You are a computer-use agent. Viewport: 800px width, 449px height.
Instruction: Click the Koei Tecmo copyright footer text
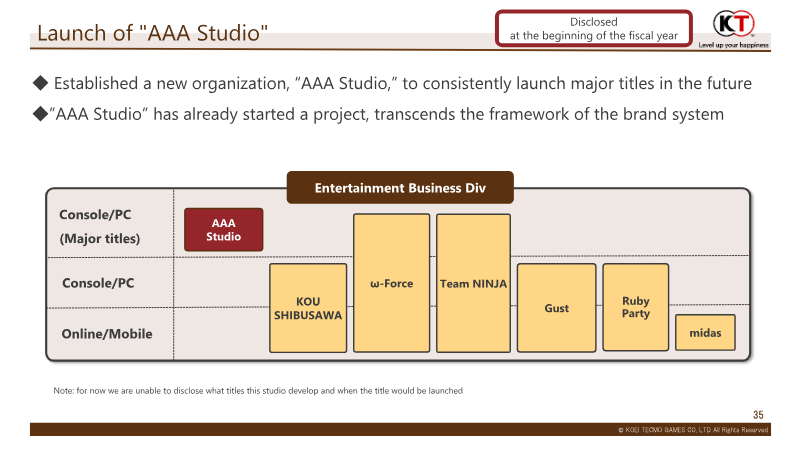click(692, 430)
